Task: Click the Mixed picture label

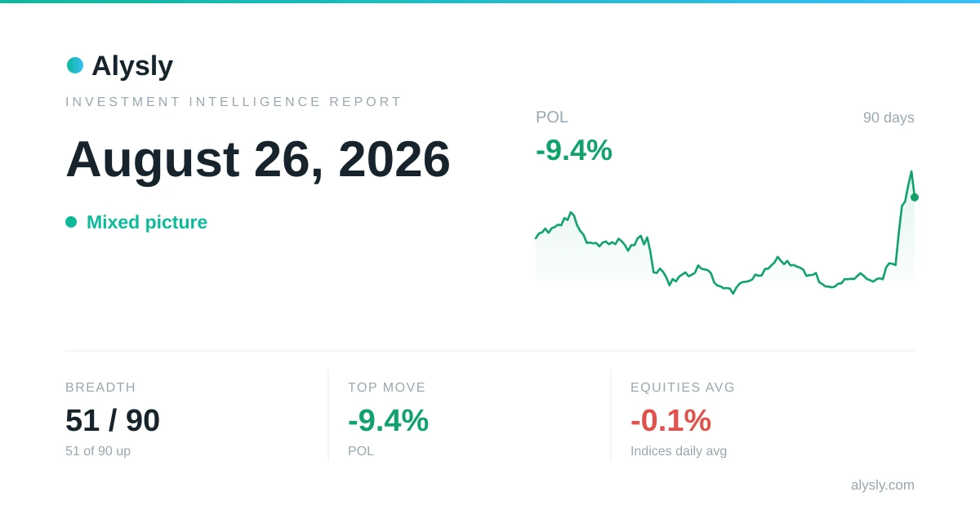Action: click(147, 222)
